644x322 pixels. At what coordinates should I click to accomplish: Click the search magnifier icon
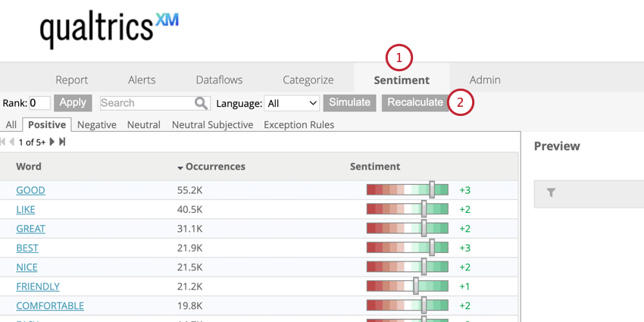202,103
